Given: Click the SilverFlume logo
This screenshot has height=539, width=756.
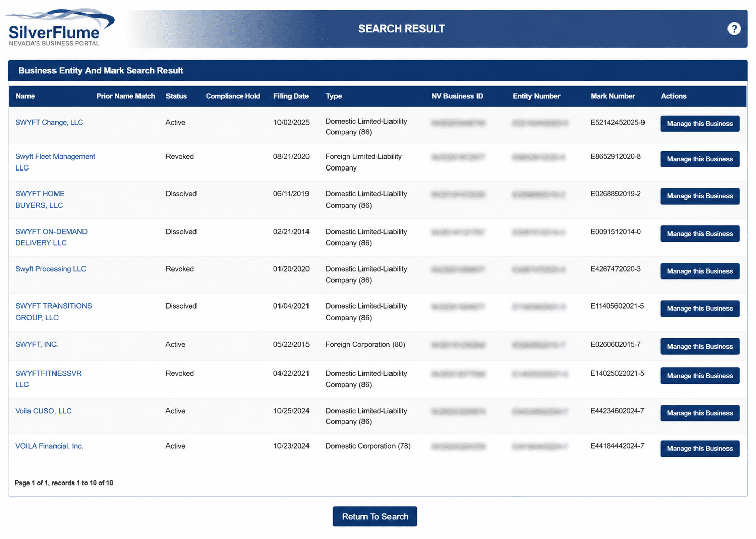Looking at the screenshot, I should coord(60,28).
